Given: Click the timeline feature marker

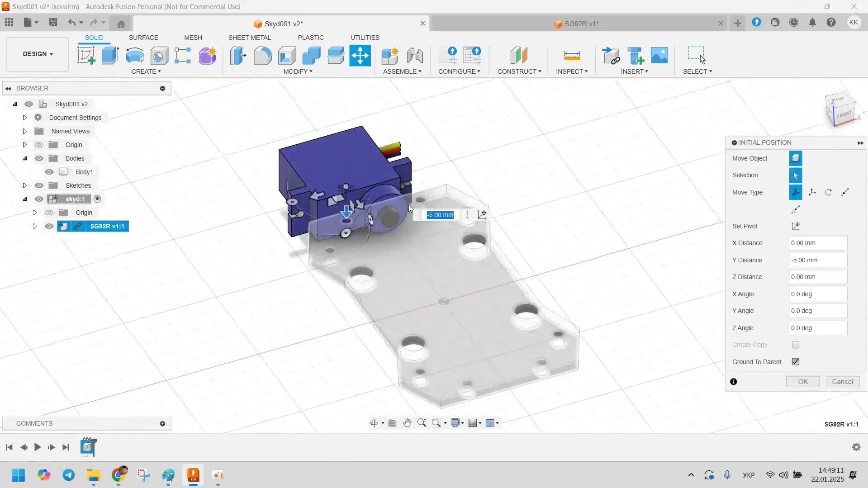Looking at the screenshot, I should (88, 447).
